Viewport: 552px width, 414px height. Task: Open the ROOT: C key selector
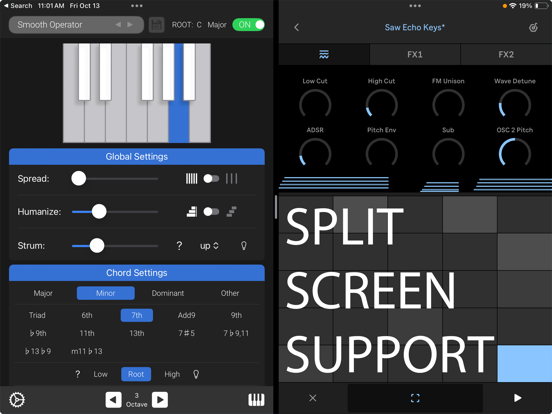[x=187, y=25]
